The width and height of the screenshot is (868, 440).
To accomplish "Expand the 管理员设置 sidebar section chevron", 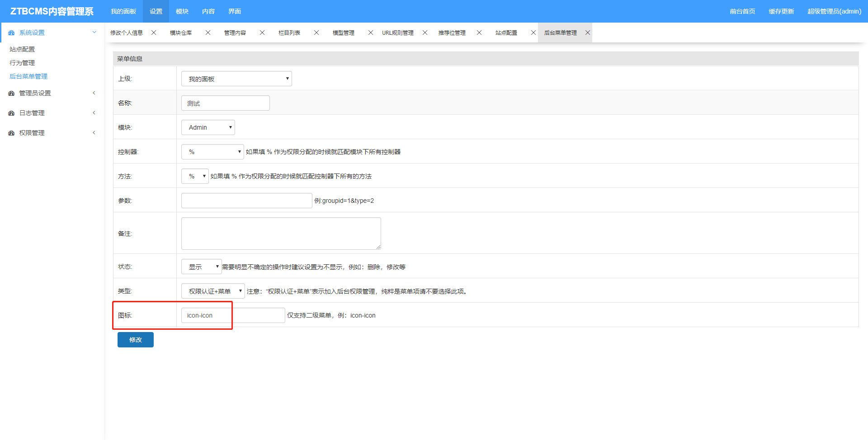I will tap(94, 93).
